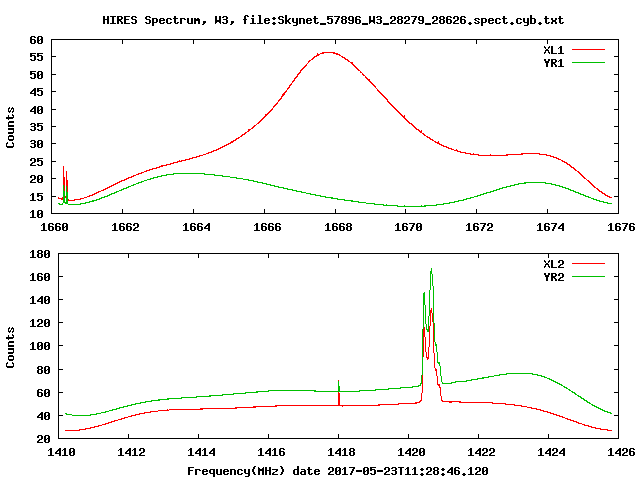Click the XL1 legend label

click(553, 50)
